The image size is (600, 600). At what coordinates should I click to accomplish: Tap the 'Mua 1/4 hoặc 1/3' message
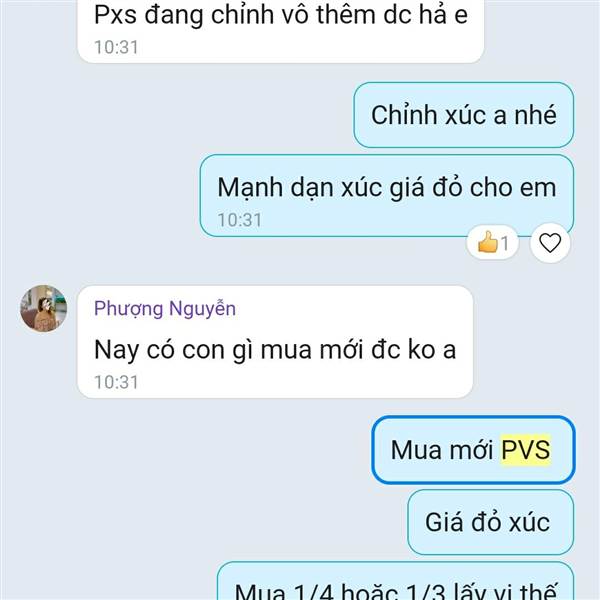pyautogui.click(x=395, y=582)
